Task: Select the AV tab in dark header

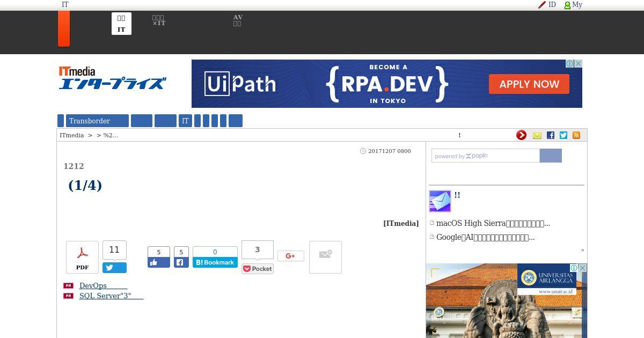Action: (x=238, y=21)
